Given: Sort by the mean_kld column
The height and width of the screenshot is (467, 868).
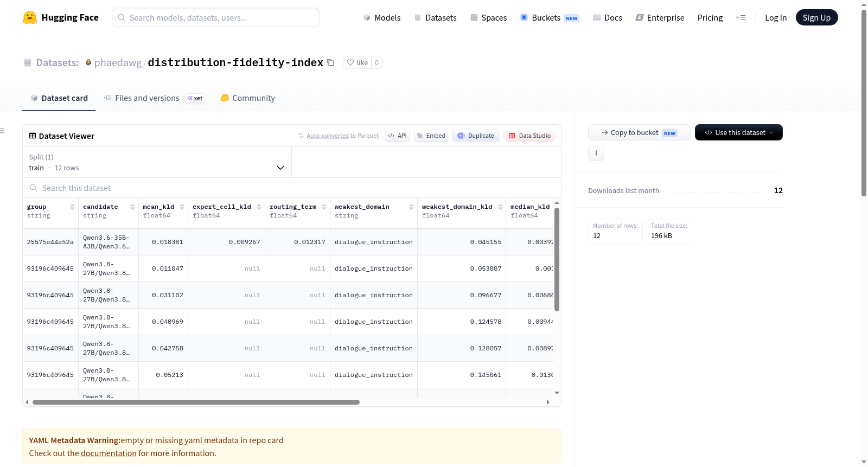Looking at the screenshot, I should click(182, 207).
